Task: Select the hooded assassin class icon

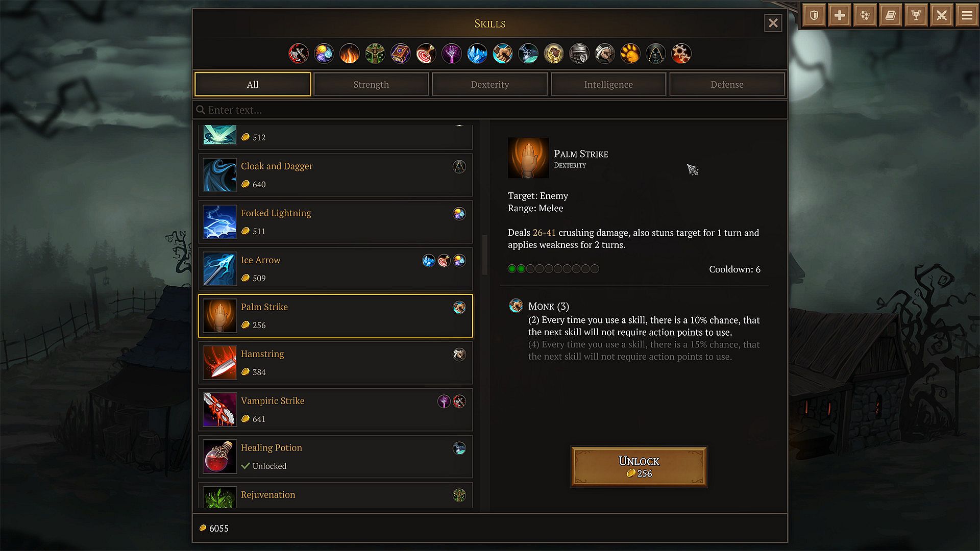Action: tap(655, 54)
